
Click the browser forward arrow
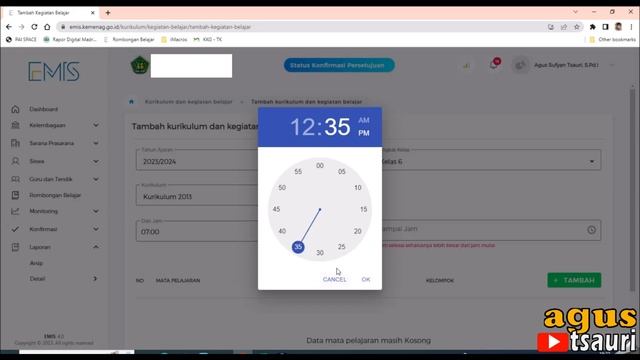pyautogui.click(x=22, y=27)
